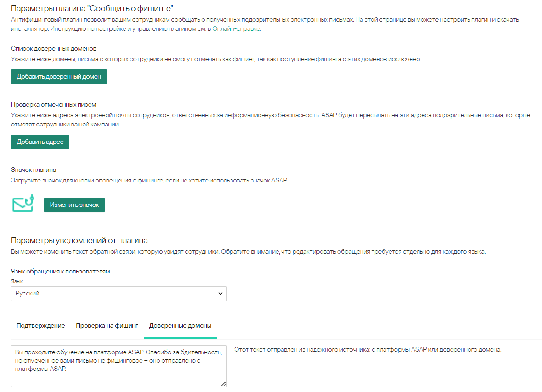
Task: Click the Язык обращения к пользователям label
Action: point(60,271)
